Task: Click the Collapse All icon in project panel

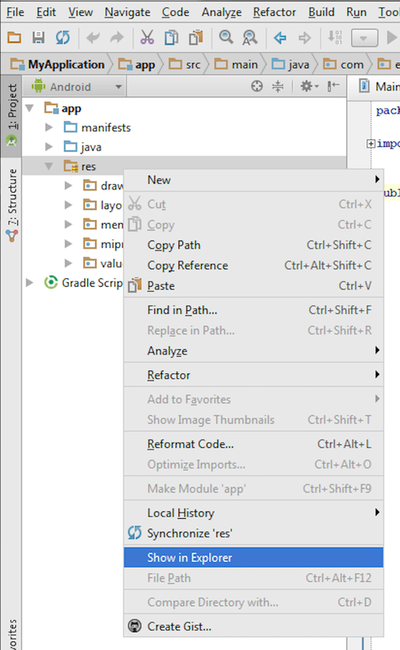Action: (x=278, y=86)
